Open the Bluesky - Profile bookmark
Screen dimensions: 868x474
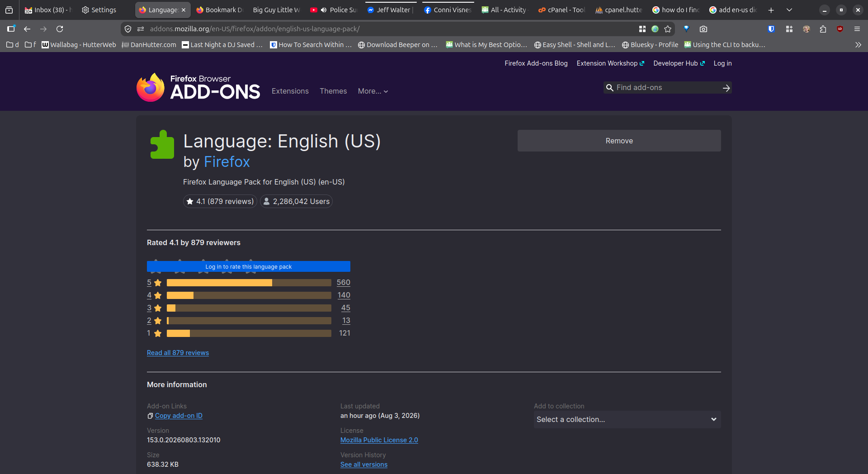(x=650, y=45)
